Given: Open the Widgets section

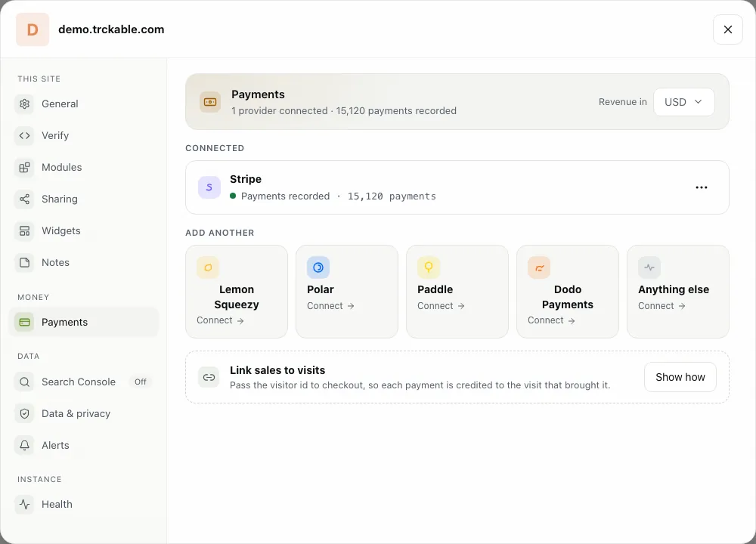Looking at the screenshot, I should 83,230.
